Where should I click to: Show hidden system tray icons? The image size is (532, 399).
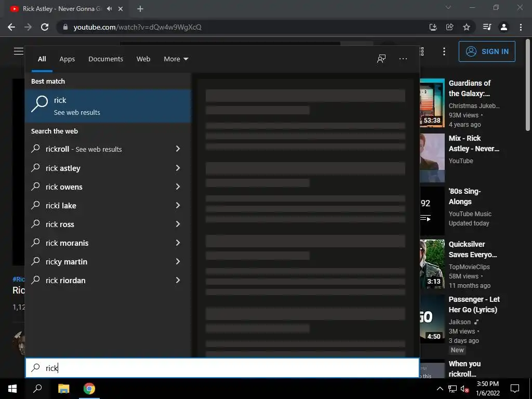[x=440, y=389]
